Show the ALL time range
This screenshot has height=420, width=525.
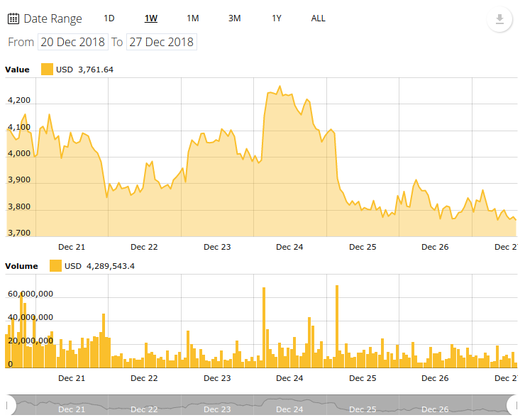(318, 18)
